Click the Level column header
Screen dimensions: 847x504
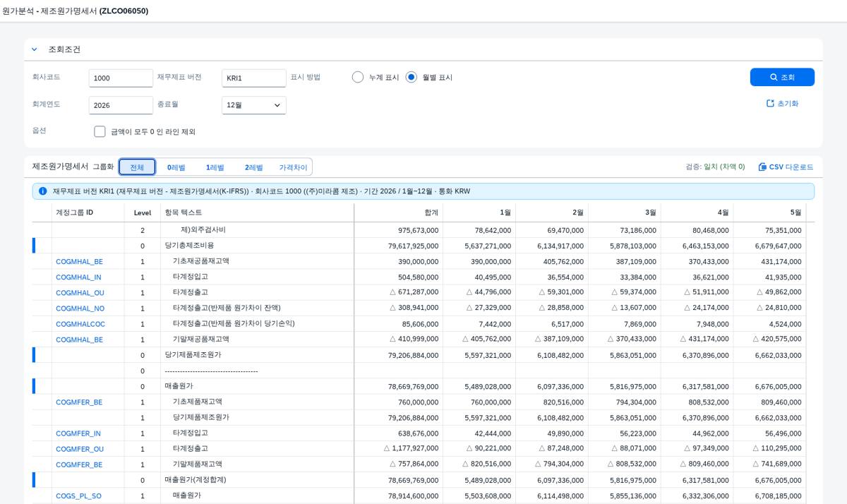point(143,212)
